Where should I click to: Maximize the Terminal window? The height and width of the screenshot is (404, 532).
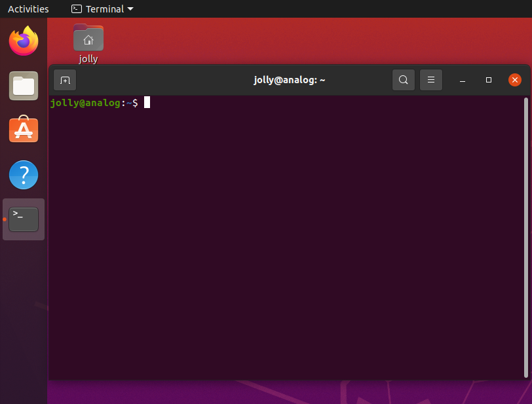[x=489, y=80]
